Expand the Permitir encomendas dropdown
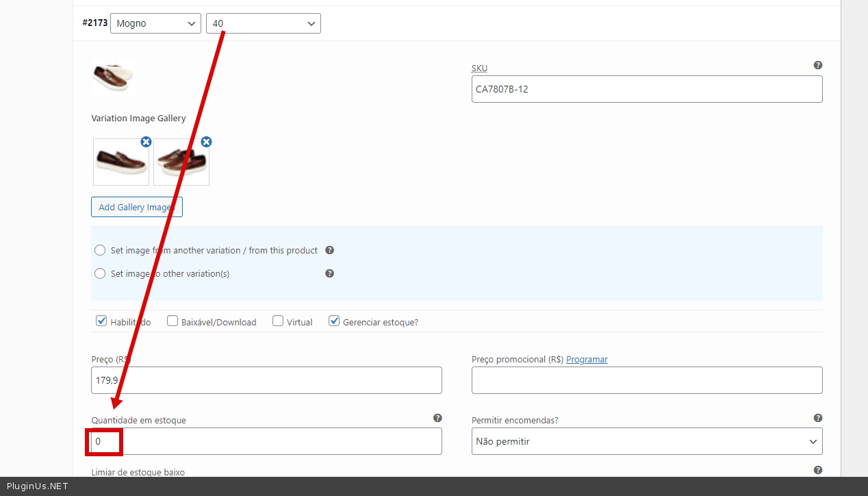 tap(647, 441)
